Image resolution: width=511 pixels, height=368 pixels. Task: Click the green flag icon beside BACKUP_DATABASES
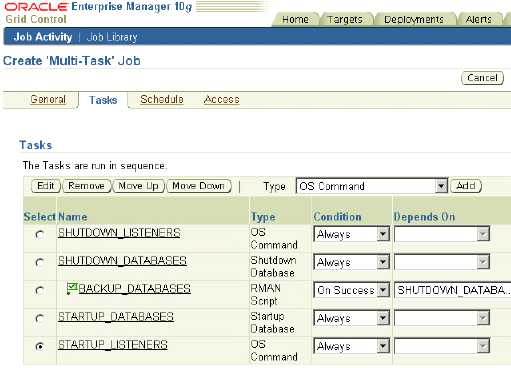[72, 288]
